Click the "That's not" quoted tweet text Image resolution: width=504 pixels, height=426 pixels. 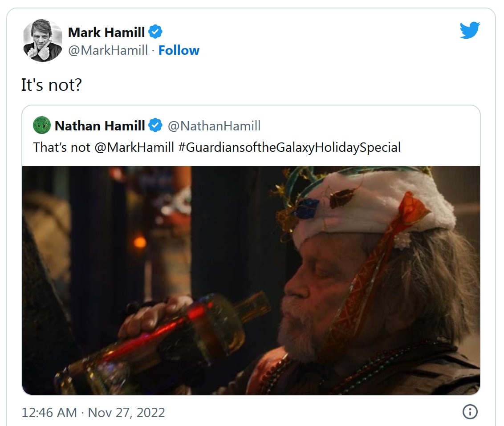click(62, 147)
